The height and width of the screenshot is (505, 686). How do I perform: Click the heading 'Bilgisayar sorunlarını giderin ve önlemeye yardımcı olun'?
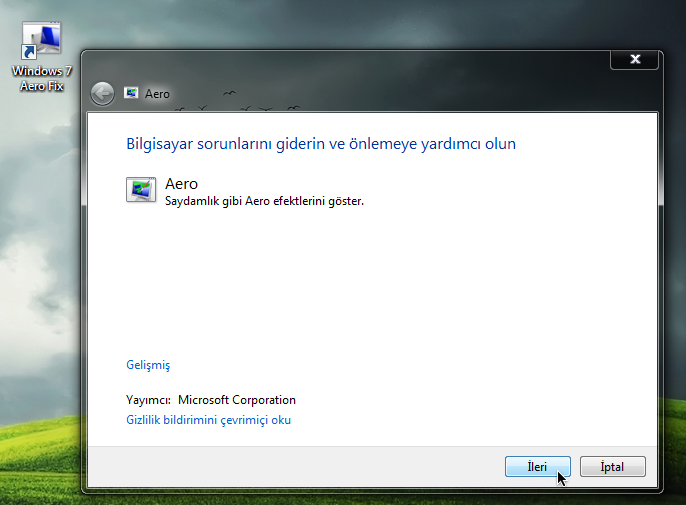(x=321, y=144)
